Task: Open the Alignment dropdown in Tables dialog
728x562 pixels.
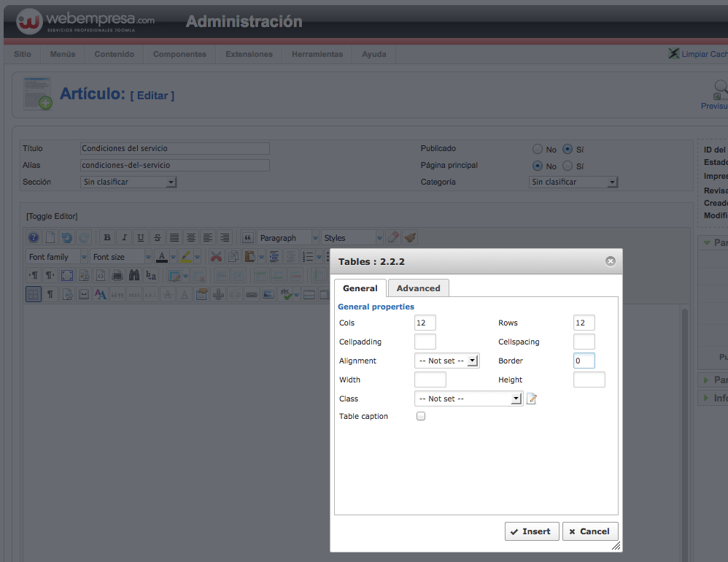Action: pos(446,361)
